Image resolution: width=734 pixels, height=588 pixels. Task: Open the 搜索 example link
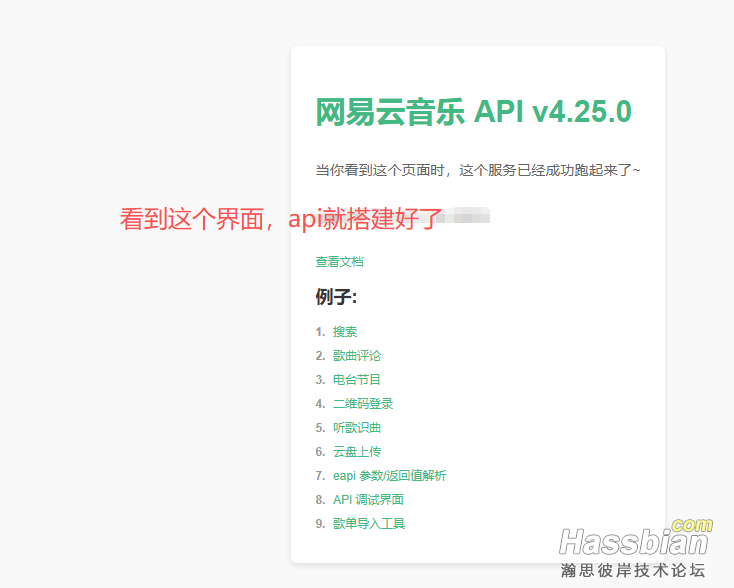pos(345,332)
